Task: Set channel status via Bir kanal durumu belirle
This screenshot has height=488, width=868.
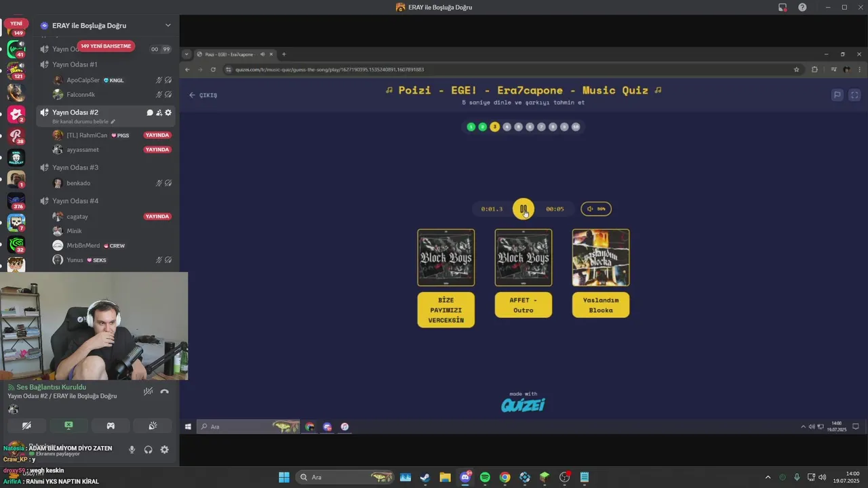Action: [84, 122]
